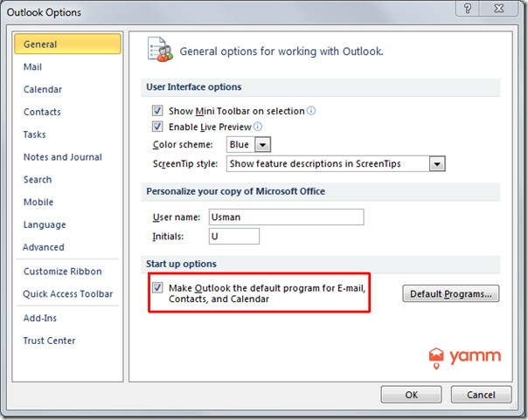This screenshot has width=528, height=420.
Task: Open the Color scheme dropdown
Action: [262, 144]
